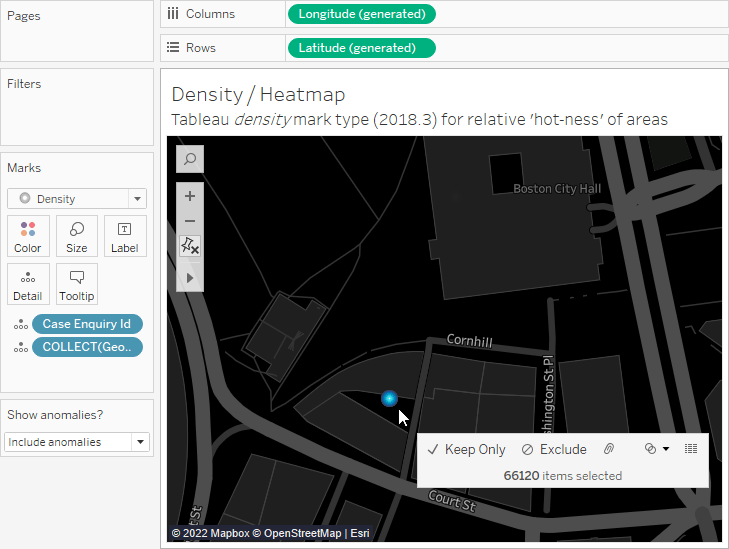Click Show anomalies? parameter title

tap(55, 415)
